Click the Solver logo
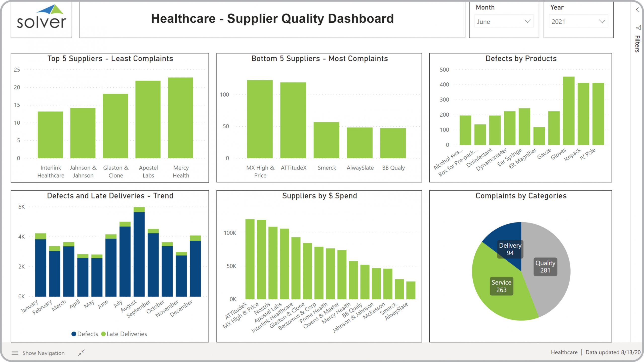This screenshot has width=644, height=362. pos(42,18)
